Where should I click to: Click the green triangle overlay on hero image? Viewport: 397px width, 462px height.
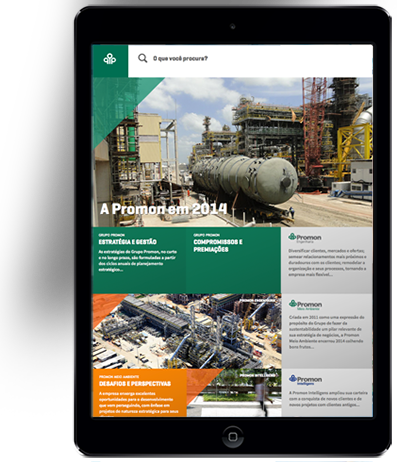(117, 100)
